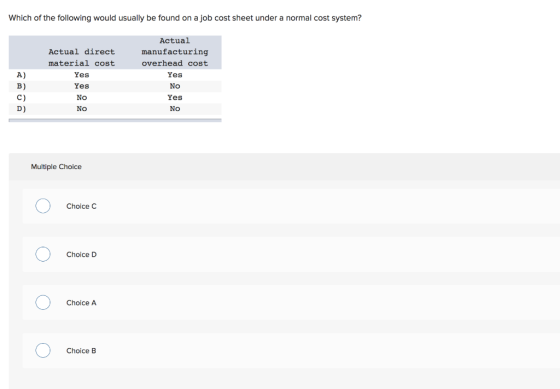The width and height of the screenshot is (560, 389).
Task: Select the Choice B radio button
Action: point(43,350)
